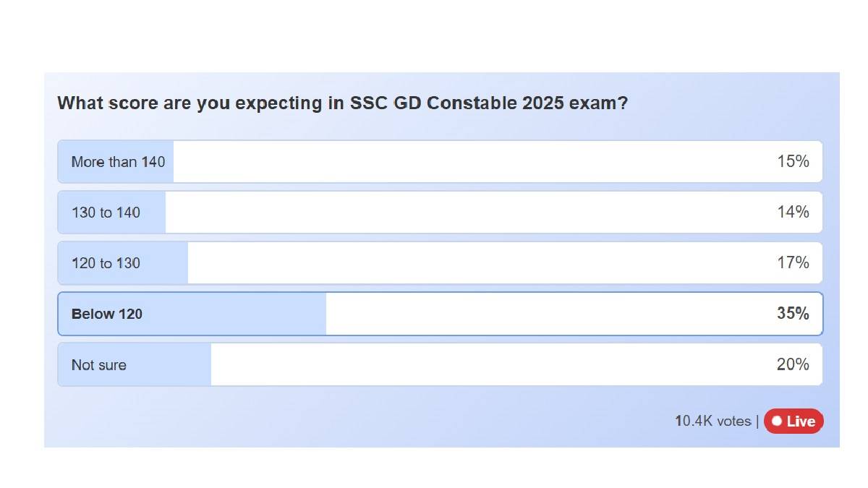This screenshot has height=488, width=868.
Task: Click the white dot icon inside the Live badge
Action: (x=777, y=421)
